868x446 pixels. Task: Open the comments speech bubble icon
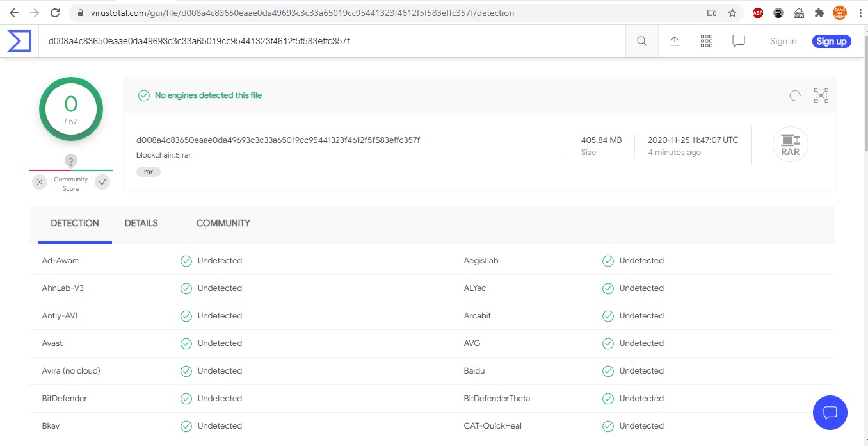coord(739,41)
